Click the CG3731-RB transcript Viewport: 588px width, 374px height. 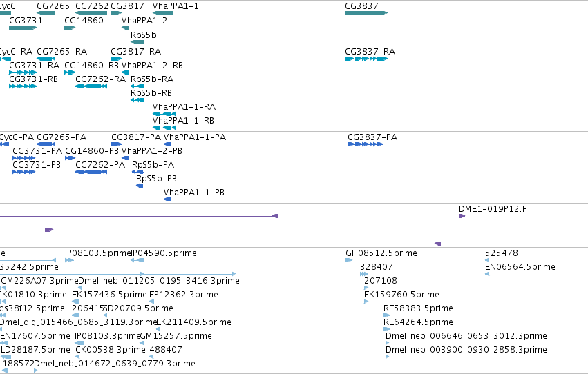(x=23, y=86)
